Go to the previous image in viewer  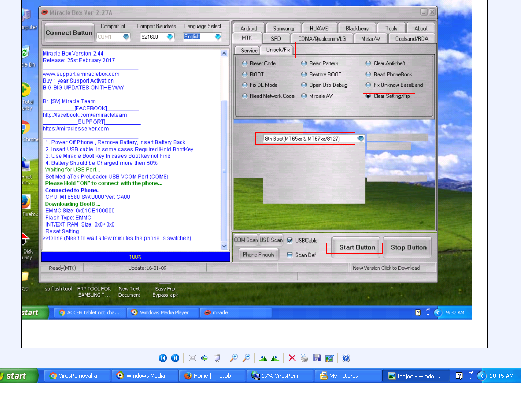(163, 358)
